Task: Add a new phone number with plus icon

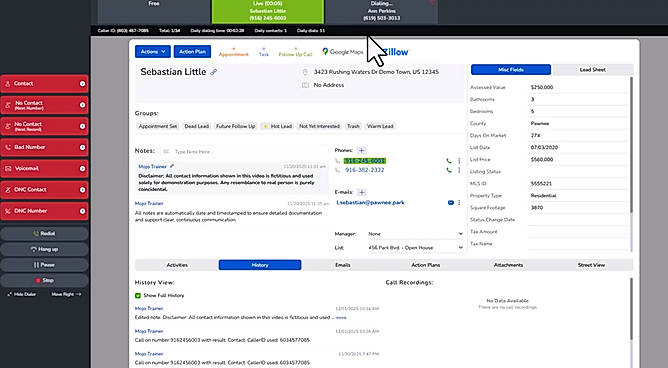Action: [362, 150]
